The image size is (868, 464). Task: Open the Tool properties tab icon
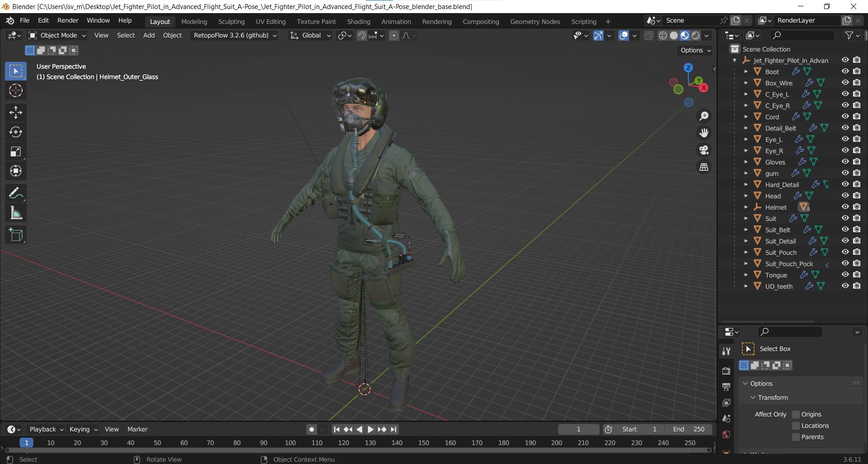(x=726, y=351)
